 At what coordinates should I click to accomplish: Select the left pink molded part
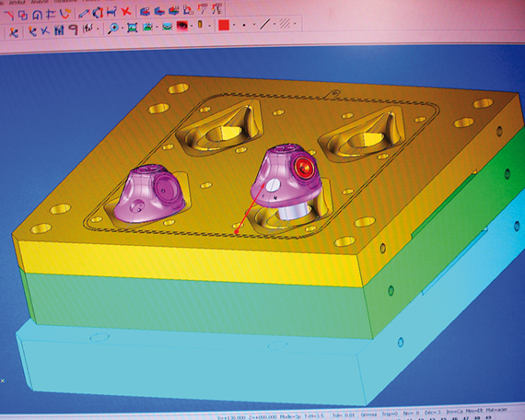pos(149,193)
